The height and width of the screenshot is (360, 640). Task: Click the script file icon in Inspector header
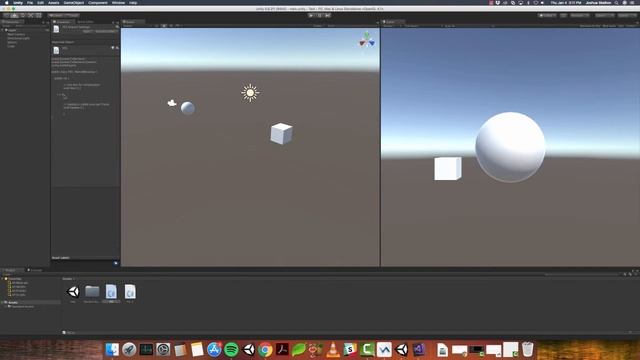(56, 29)
